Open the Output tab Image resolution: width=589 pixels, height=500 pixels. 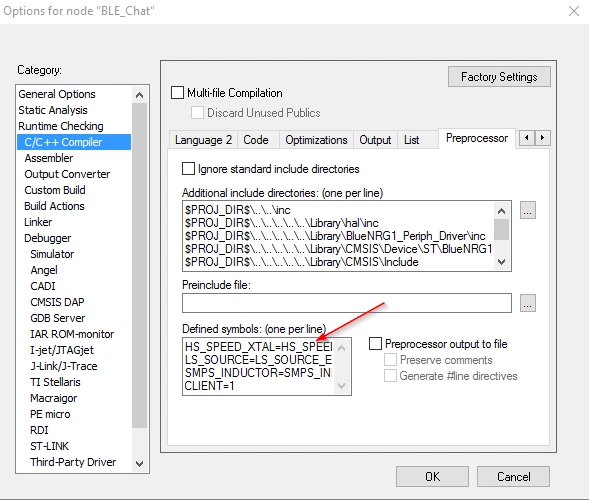click(x=375, y=140)
